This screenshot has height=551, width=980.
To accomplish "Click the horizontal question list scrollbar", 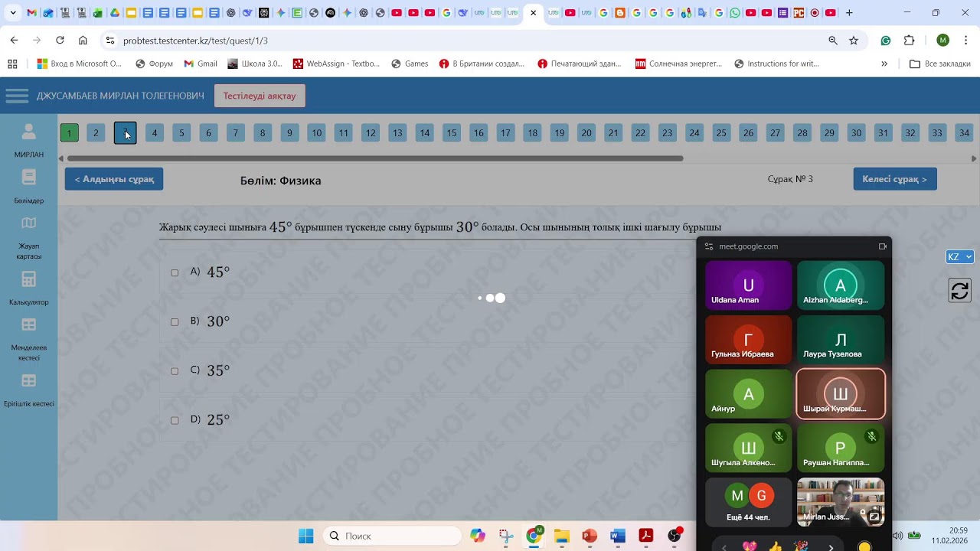I will [375, 158].
